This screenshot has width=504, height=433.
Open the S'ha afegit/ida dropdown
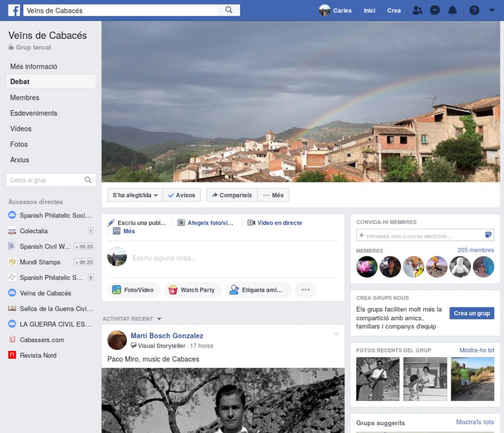click(135, 195)
